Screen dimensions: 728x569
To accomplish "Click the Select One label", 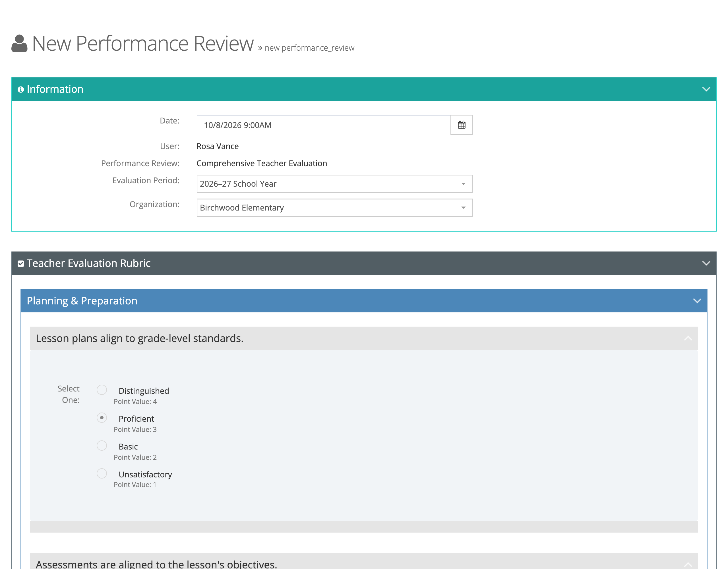I will 69,394.
